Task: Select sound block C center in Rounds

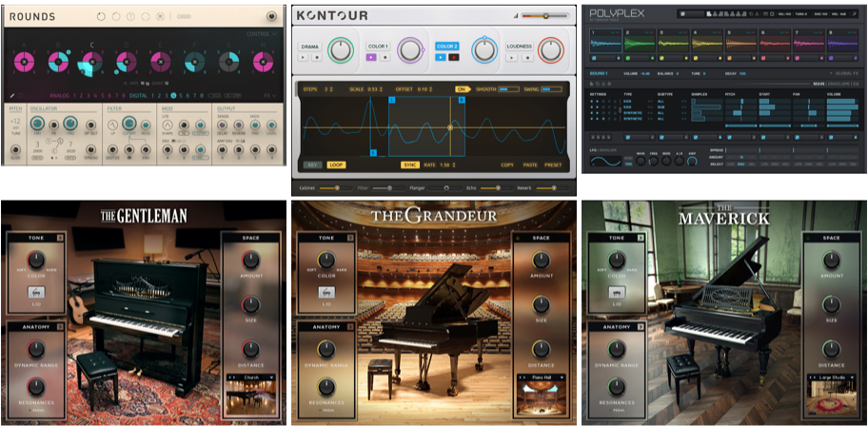Action: click(x=91, y=63)
